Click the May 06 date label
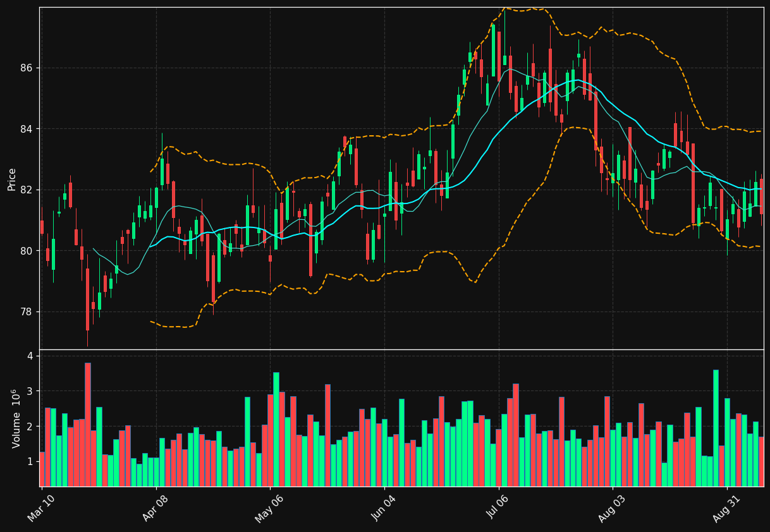Screen dimensions: 770x532 point(269,509)
